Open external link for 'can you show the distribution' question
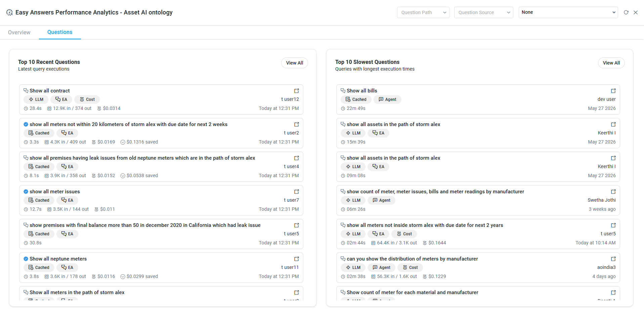This screenshot has width=644, height=317. click(x=613, y=259)
